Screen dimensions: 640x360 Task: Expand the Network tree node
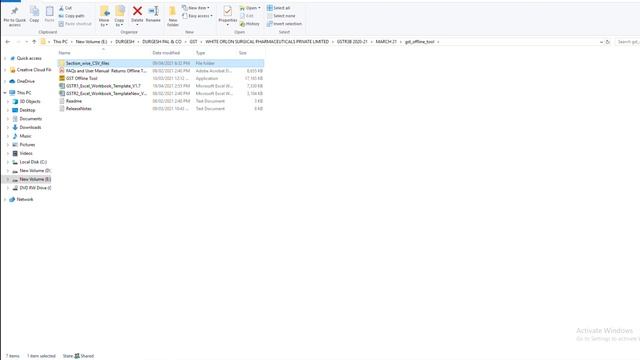pyautogui.click(x=5, y=199)
